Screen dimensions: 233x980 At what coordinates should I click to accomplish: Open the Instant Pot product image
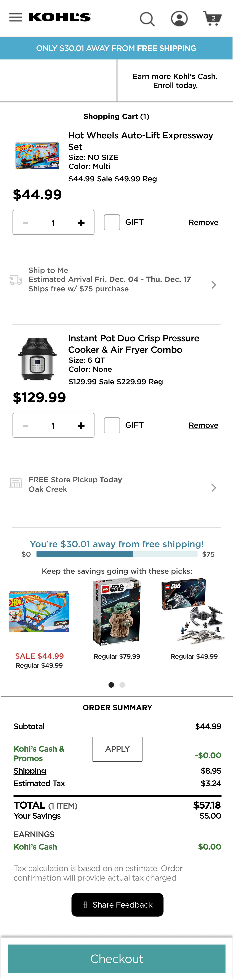tap(37, 359)
